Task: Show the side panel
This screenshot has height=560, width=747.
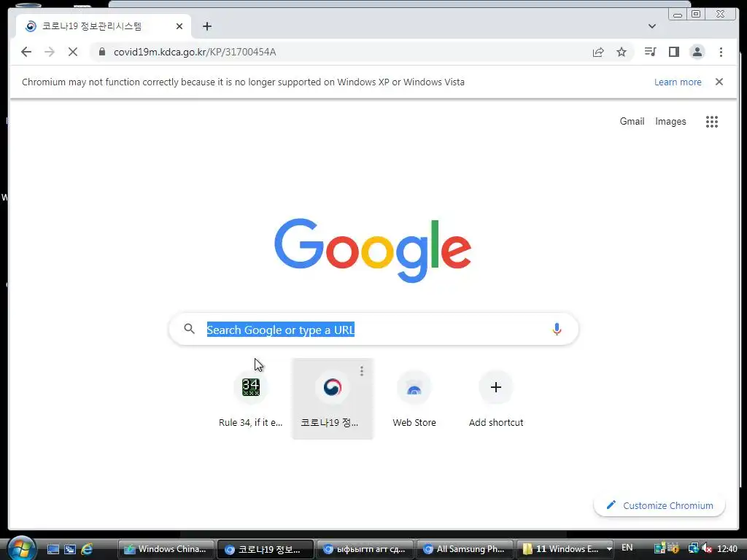Action: tap(673, 52)
